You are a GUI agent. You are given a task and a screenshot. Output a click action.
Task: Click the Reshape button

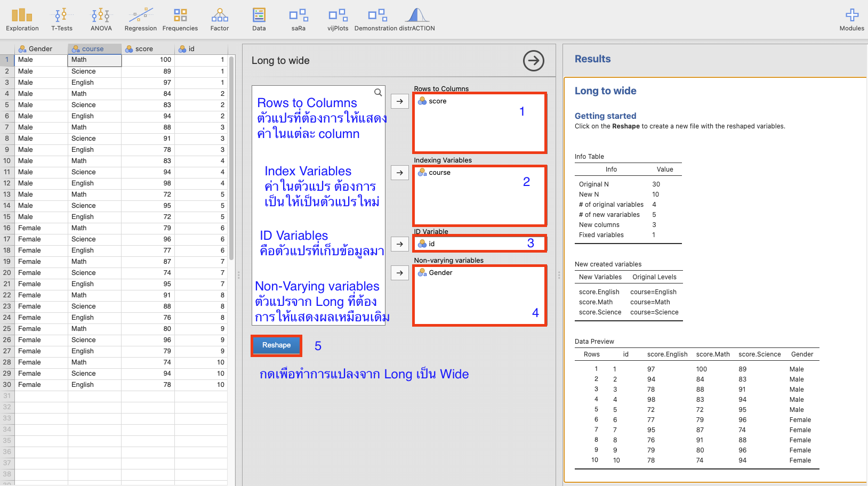coord(276,345)
